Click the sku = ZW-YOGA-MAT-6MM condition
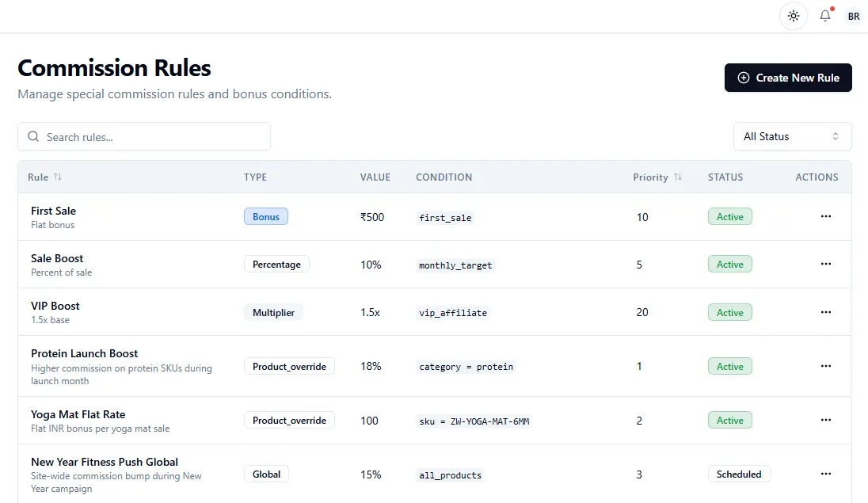868x503 pixels. (x=474, y=421)
